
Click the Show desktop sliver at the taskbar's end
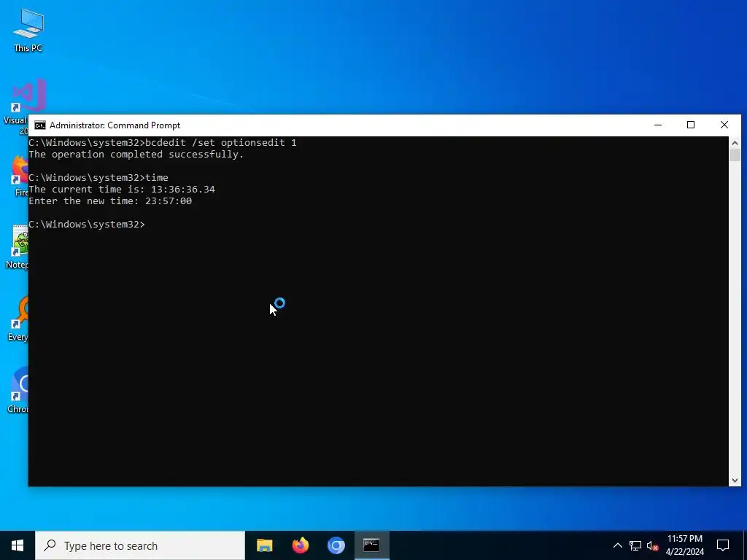745,545
